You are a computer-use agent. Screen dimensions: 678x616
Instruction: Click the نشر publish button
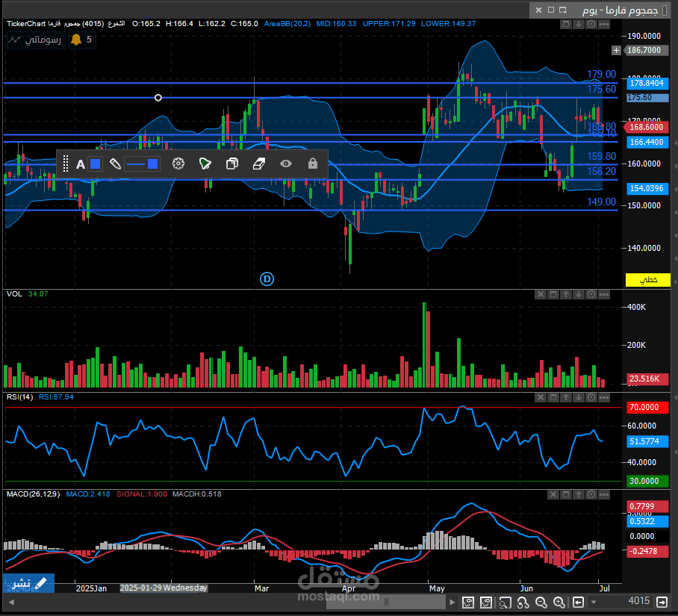coord(28,583)
